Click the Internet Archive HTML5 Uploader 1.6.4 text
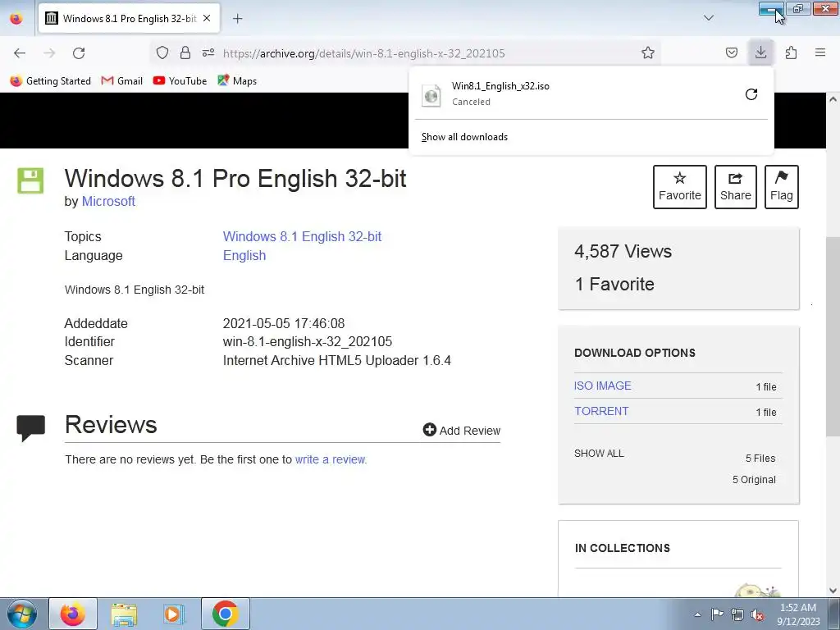Image resolution: width=840 pixels, height=630 pixels. click(336, 361)
